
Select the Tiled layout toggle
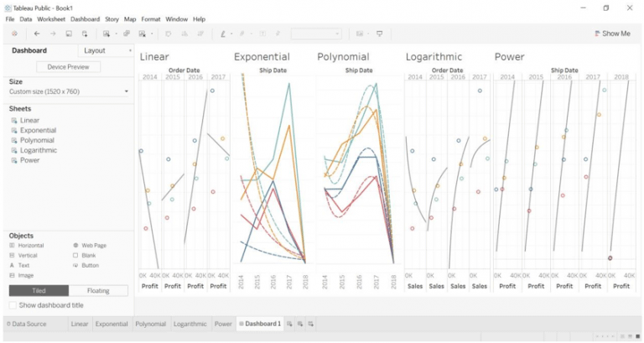[x=39, y=290]
